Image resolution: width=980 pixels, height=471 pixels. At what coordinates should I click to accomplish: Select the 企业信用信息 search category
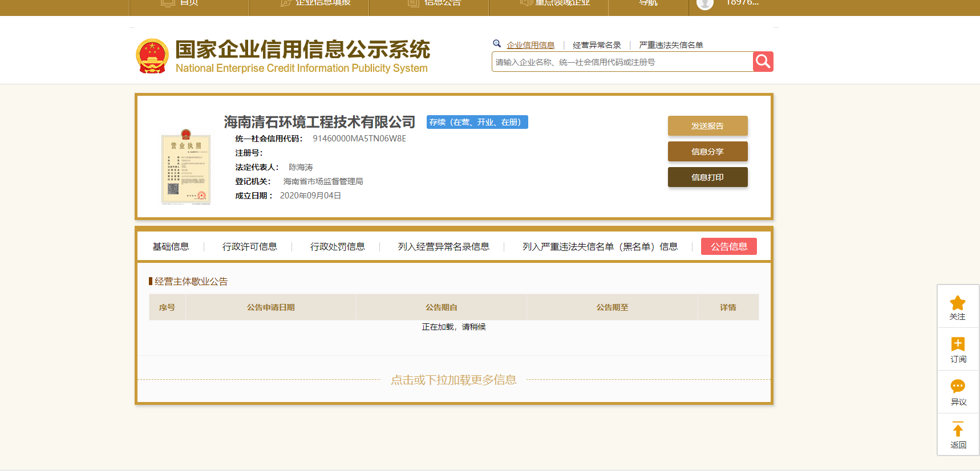(531, 45)
